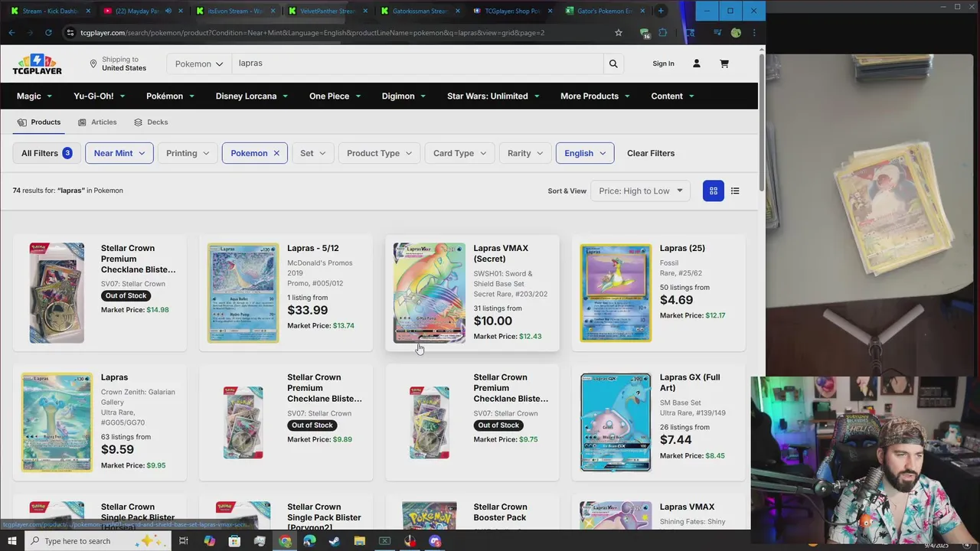This screenshot has width=980, height=551.
Task: Expand the Set filter dropdown
Action: 312,153
